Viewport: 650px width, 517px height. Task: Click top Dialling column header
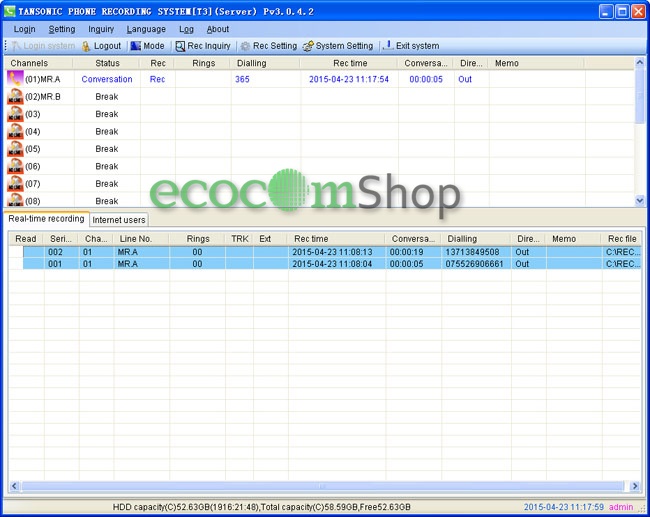(265, 63)
